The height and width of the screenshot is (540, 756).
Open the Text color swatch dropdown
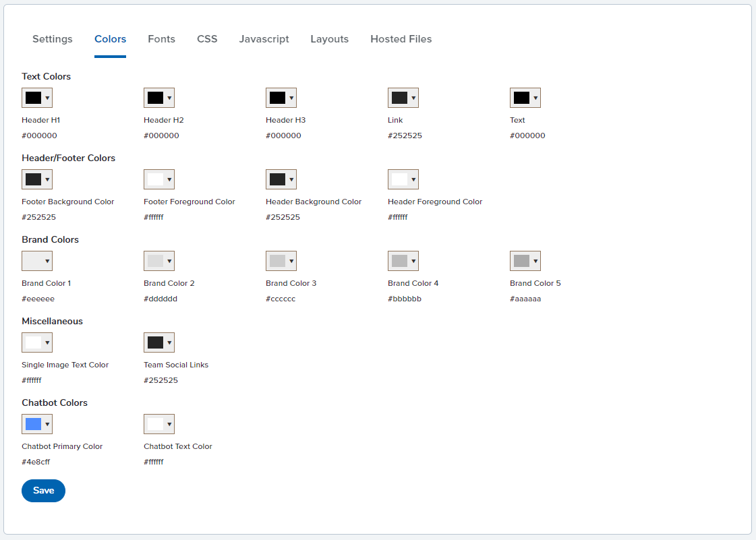pos(525,98)
